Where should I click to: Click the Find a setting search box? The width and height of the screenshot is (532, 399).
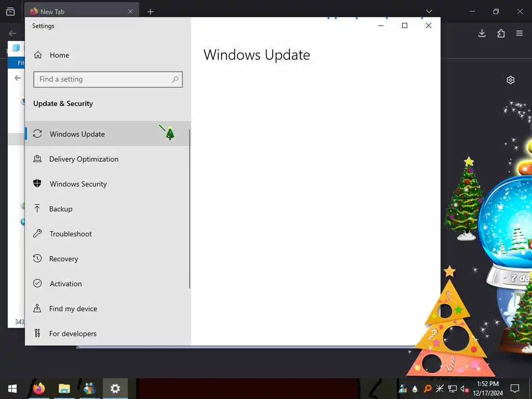[x=108, y=79]
